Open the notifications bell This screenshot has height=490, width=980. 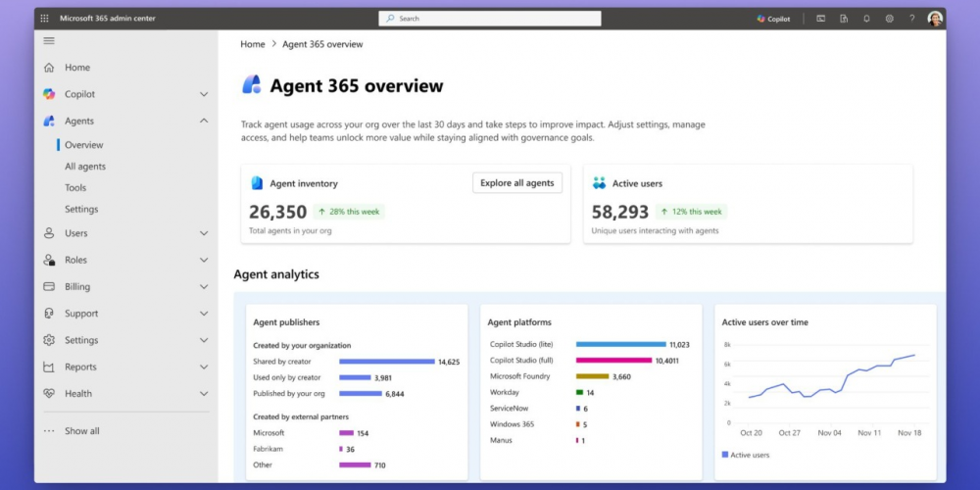coord(866,19)
